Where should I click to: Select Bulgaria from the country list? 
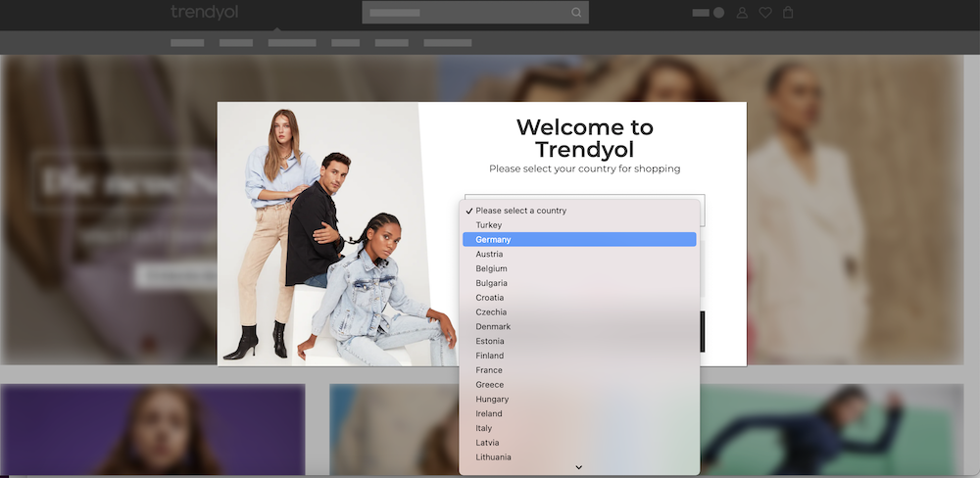[579, 283]
